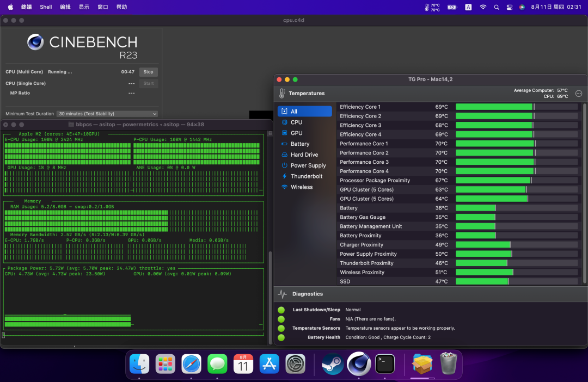Screen dimensions: 588x382
Task: Click the Wi-Fi status icon in menu bar
Action: point(483,7)
